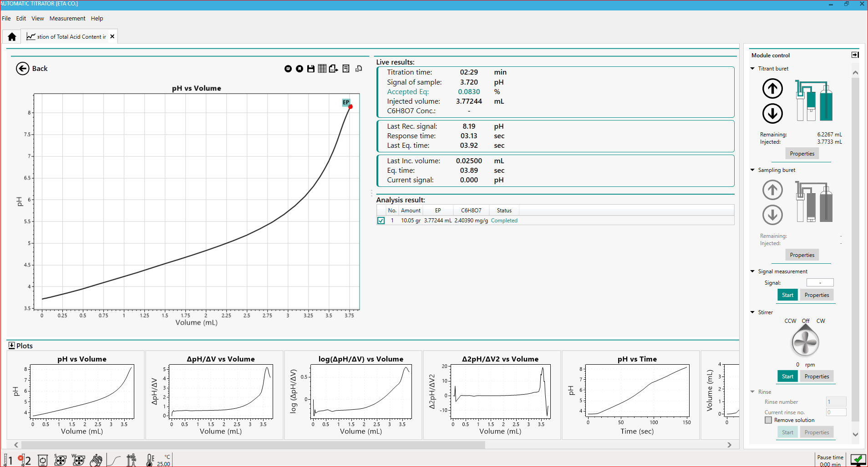Tick the Remove solution checkbox
This screenshot has width=868, height=467.
[x=768, y=420]
